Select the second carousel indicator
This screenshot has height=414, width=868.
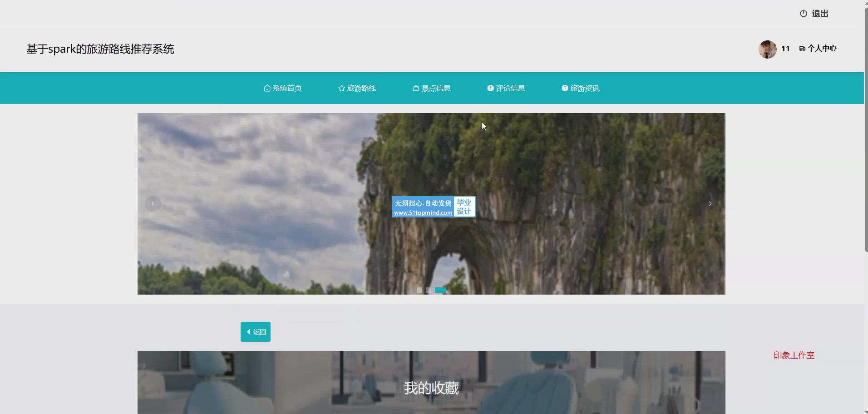(x=429, y=290)
